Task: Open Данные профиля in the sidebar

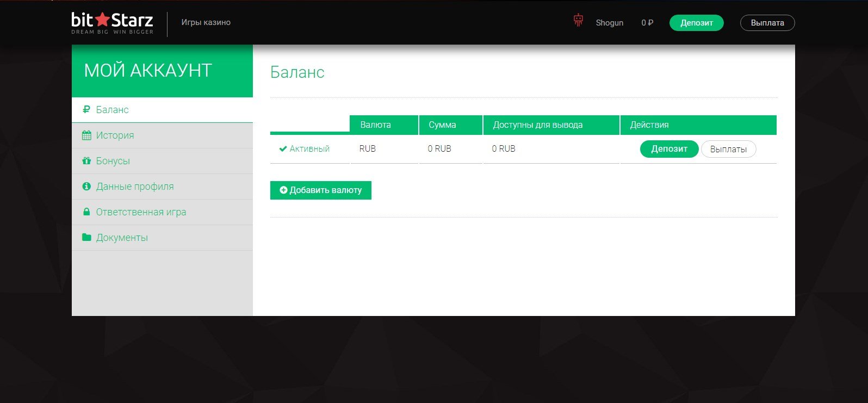Action: (162, 187)
